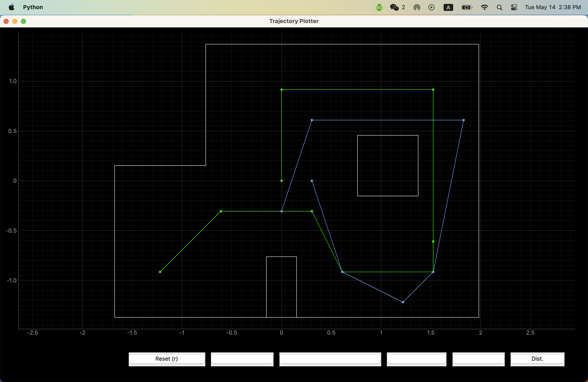
Task: Open Spotlight search
Action: [499, 7]
